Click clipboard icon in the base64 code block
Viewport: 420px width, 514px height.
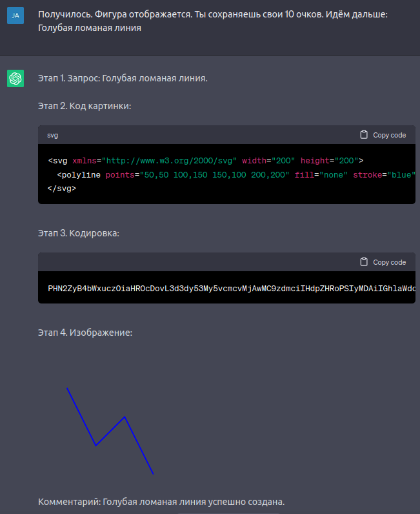(x=364, y=262)
